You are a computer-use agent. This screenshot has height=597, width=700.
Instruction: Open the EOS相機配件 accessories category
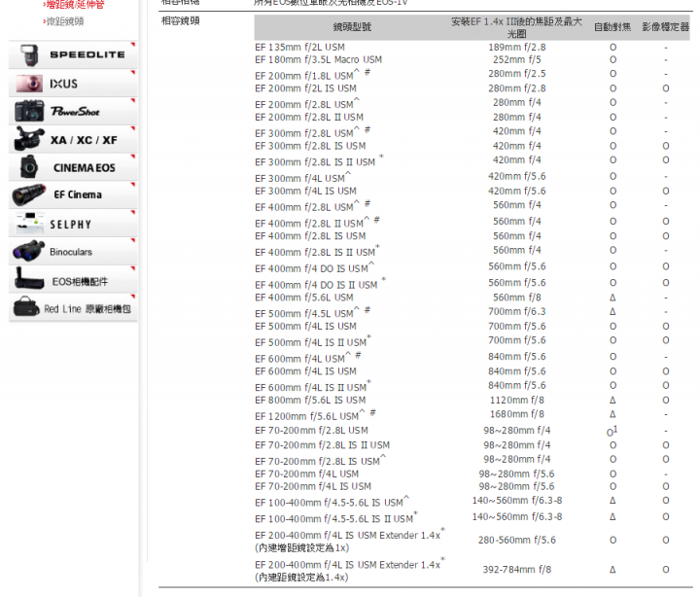pos(73,280)
